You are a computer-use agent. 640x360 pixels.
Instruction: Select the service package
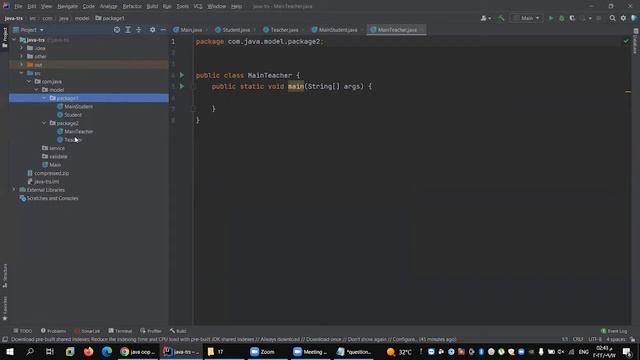tap(57, 148)
